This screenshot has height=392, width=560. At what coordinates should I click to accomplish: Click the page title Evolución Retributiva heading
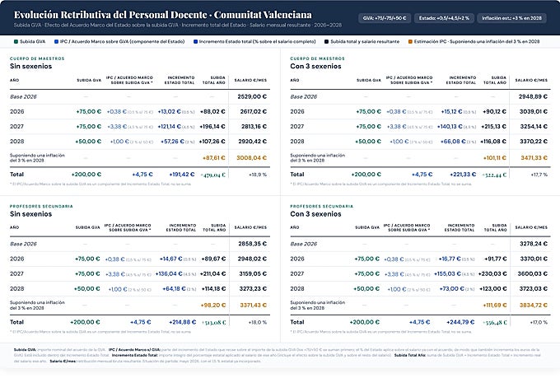click(163, 15)
